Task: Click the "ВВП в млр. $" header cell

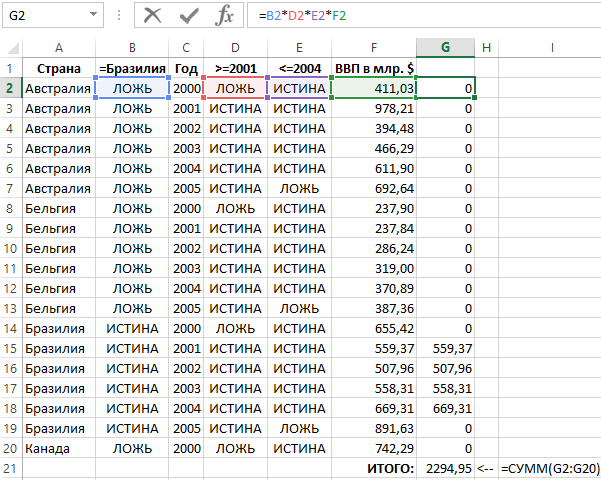Action: pyautogui.click(x=373, y=68)
